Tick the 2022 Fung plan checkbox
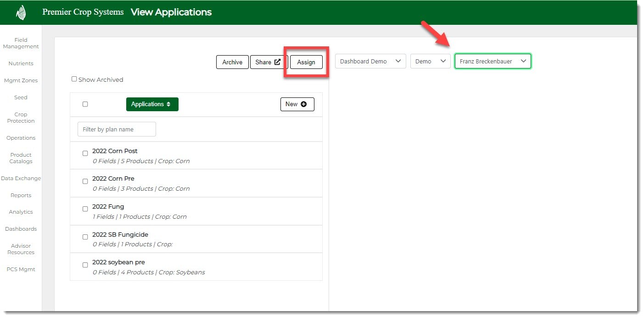Viewport: 644px width, 318px height. coord(85,209)
